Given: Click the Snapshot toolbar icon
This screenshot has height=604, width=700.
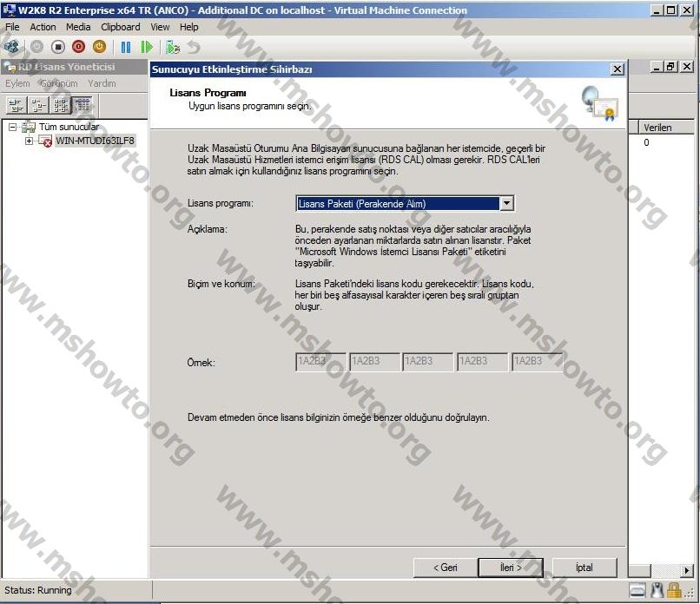Looking at the screenshot, I should tap(173, 47).
